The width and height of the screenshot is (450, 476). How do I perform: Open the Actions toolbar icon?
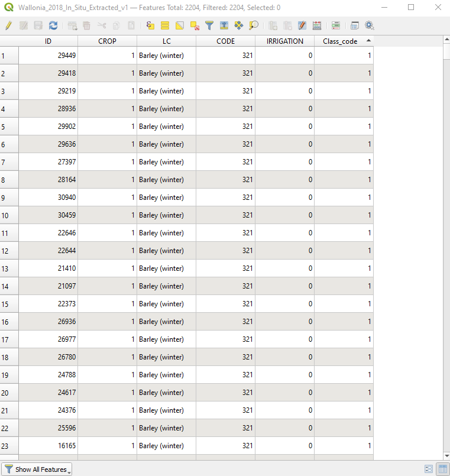point(369,25)
